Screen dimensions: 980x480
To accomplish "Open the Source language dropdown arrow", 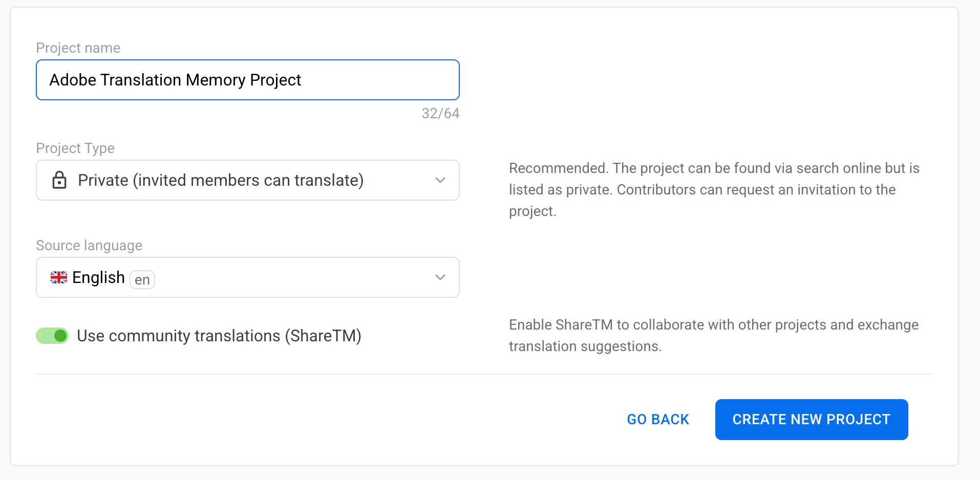I will click(x=440, y=277).
